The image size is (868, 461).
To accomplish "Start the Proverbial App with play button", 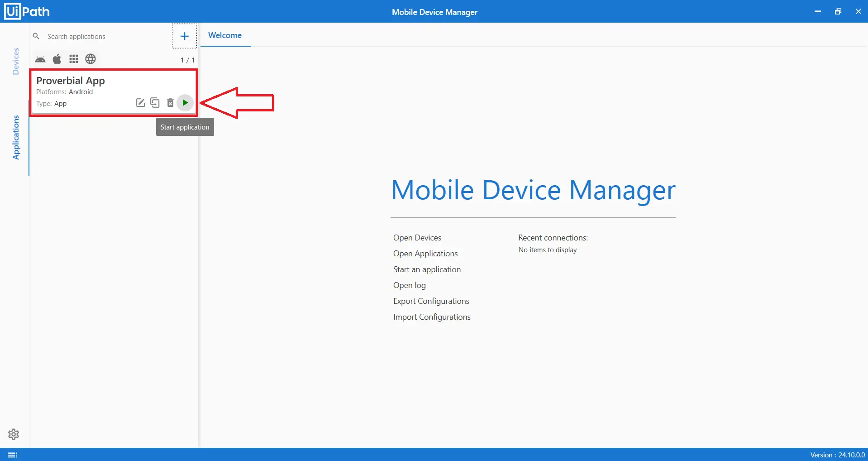I will [185, 103].
